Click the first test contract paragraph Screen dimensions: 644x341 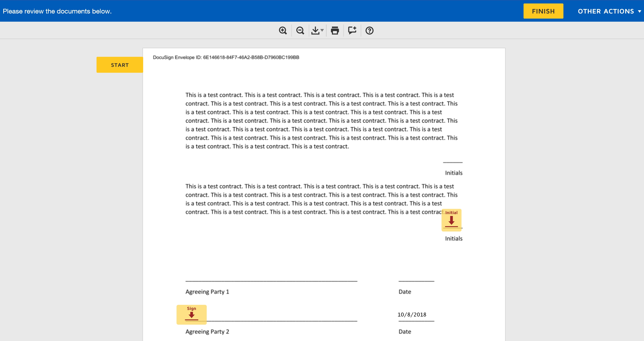[321, 121]
